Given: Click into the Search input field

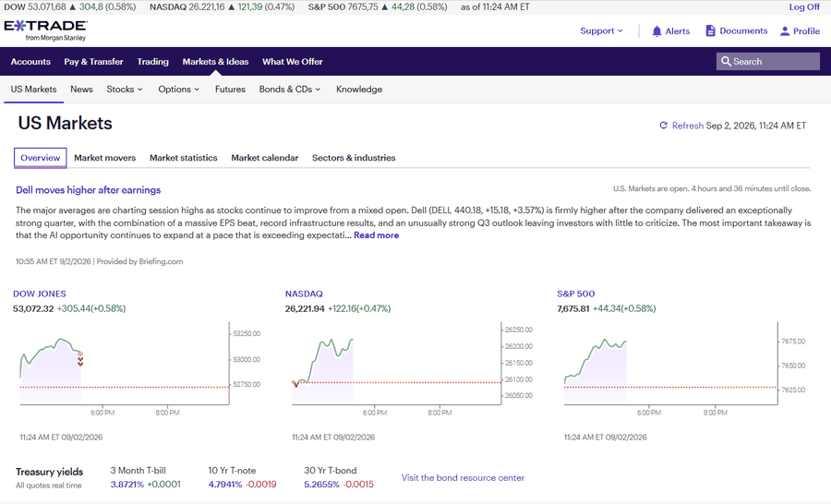Looking at the screenshot, I should click(x=768, y=62).
